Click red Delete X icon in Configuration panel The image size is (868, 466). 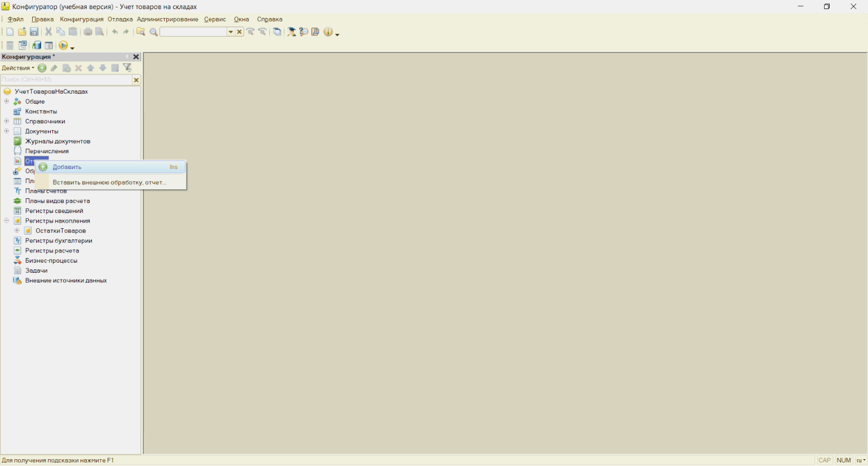pyautogui.click(x=78, y=68)
